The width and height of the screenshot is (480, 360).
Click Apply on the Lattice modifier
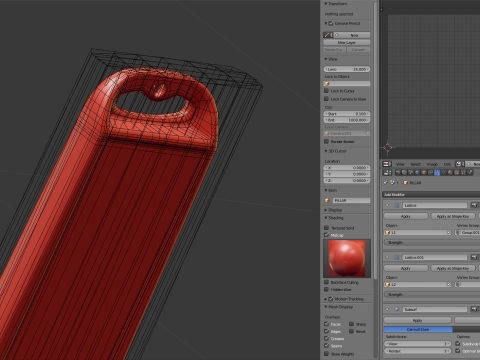tap(406, 216)
